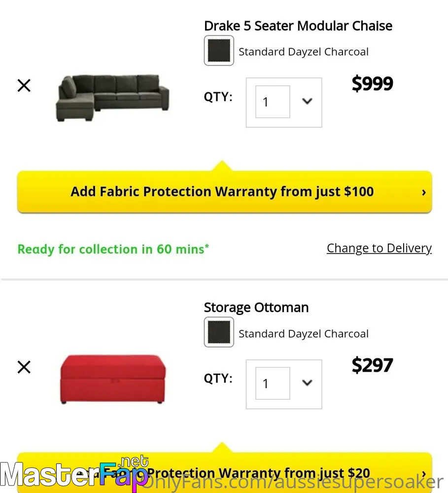The height and width of the screenshot is (493, 448).
Task: Open the Drake chaise sofa product image
Action: [x=112, y=98]
